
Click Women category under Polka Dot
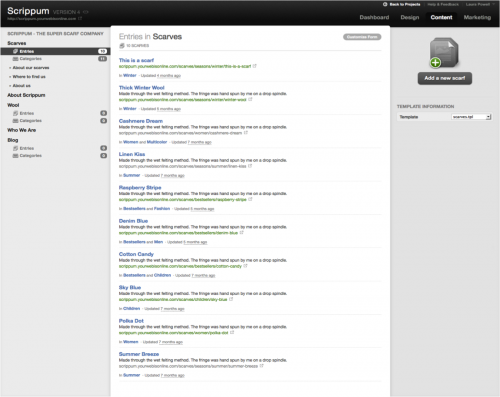tap(131, 342)
